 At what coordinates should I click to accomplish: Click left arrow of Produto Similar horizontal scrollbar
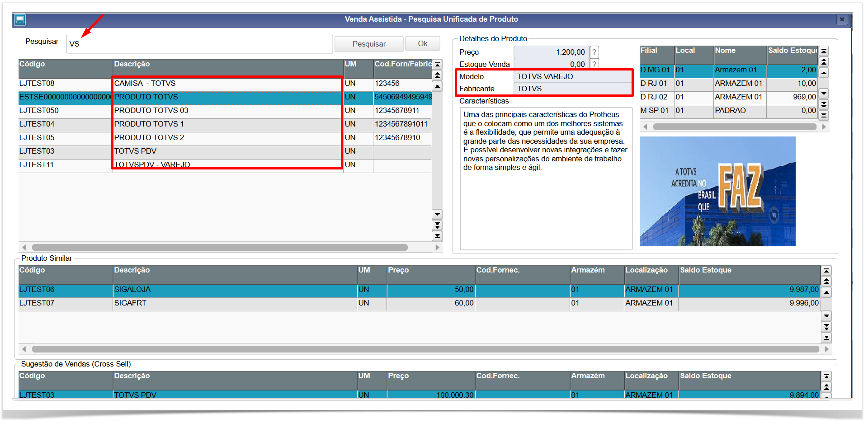[x=24, y=349]
